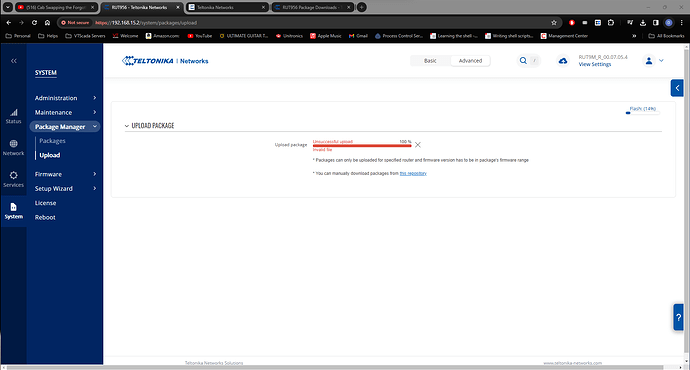The width and height of the screenshot is (690, 370).
Task: Expand the right side panel arrow
Action: point(677,88)
